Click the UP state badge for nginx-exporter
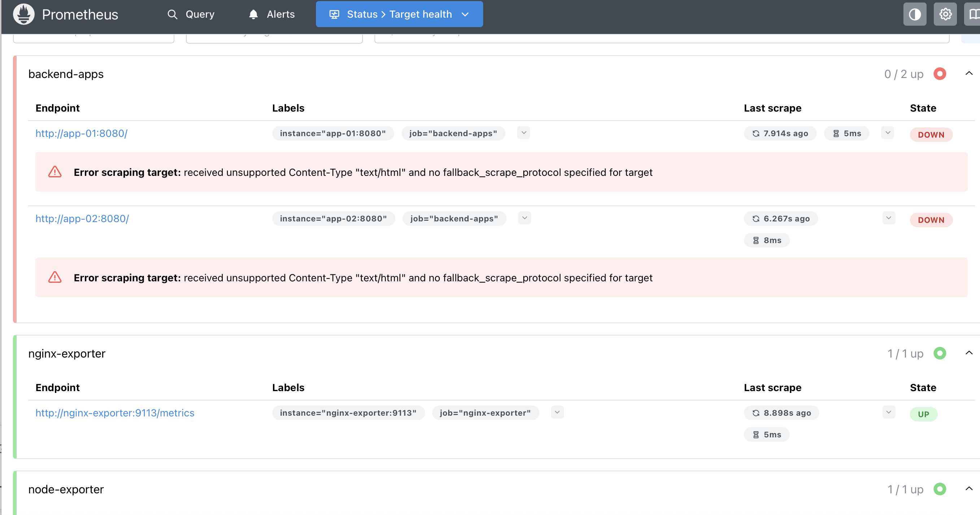980x515 pixels. 923,414
